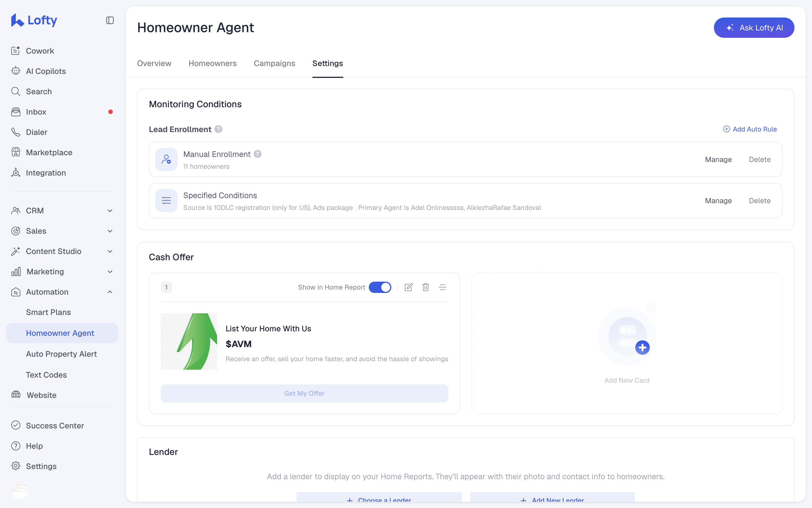The width and height of the screenshot is (812, 508).
Task: Select Homeowner Agent submenu item
Action: [62, 333]
